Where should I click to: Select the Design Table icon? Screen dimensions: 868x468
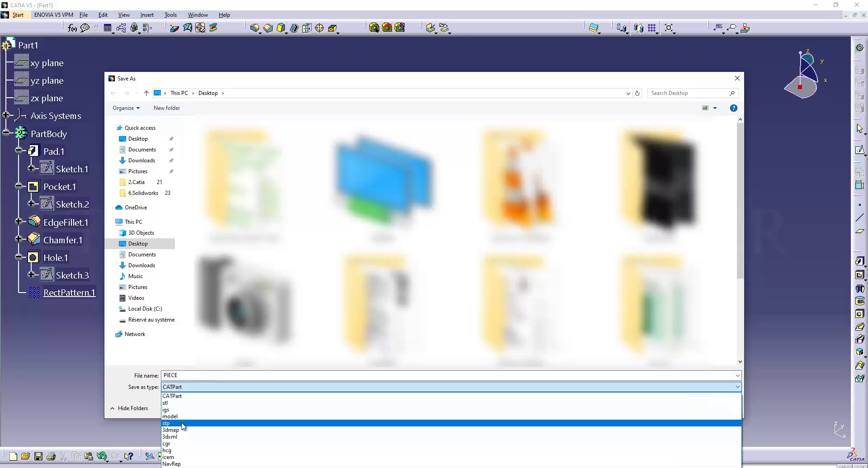(108, 28)
